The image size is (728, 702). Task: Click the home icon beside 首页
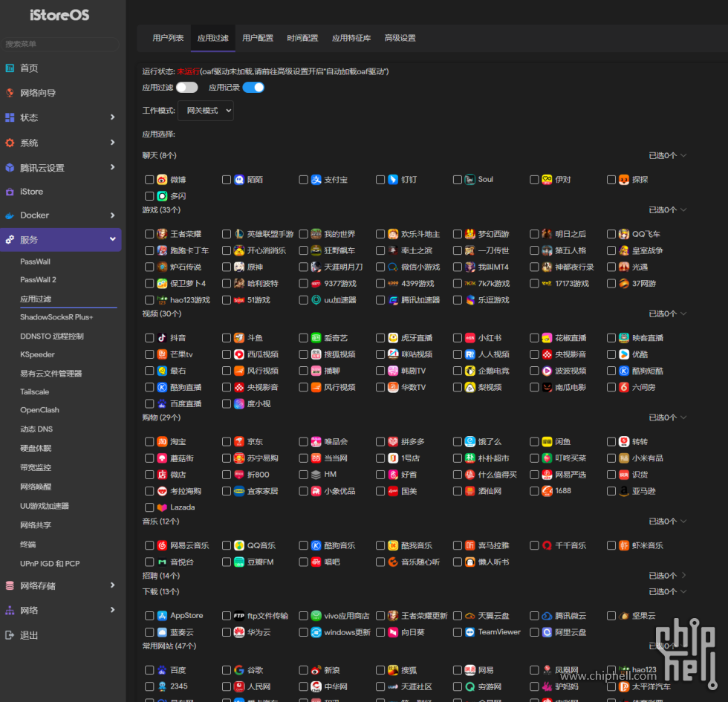point(10,68)
